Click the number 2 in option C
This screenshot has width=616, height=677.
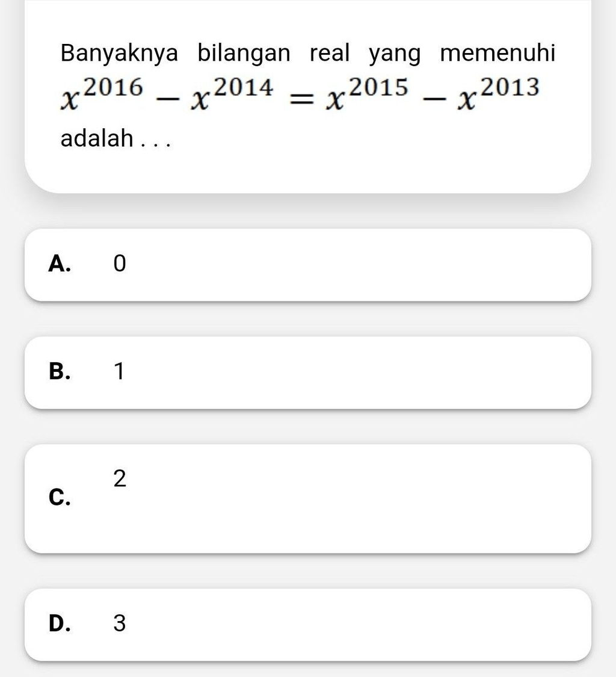coord(120,479)
